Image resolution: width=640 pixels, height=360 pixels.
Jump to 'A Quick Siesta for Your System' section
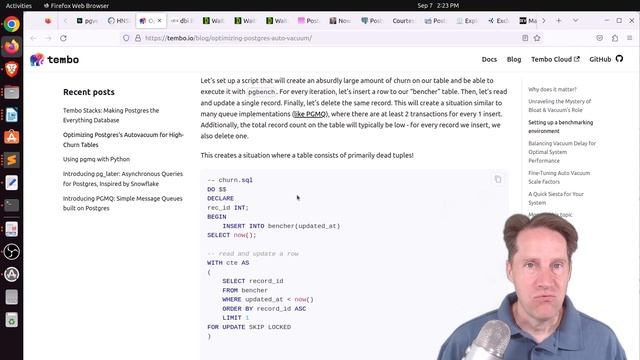coord(556,198)
